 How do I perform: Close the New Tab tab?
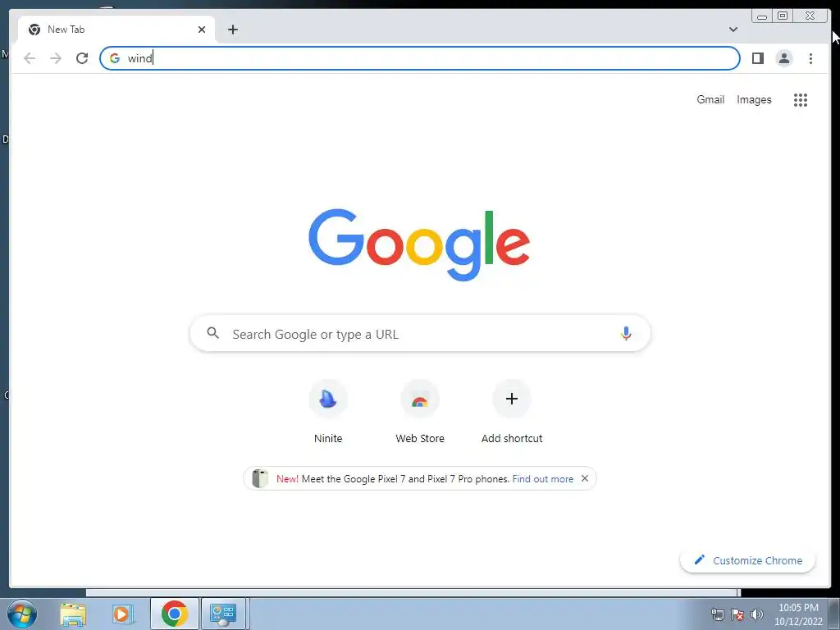[202, 30]
